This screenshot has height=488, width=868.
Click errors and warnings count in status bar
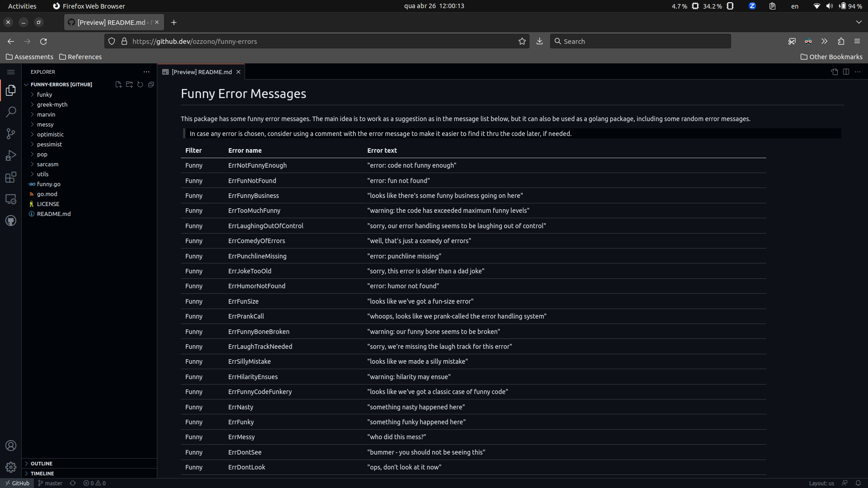tap(94, 483)
